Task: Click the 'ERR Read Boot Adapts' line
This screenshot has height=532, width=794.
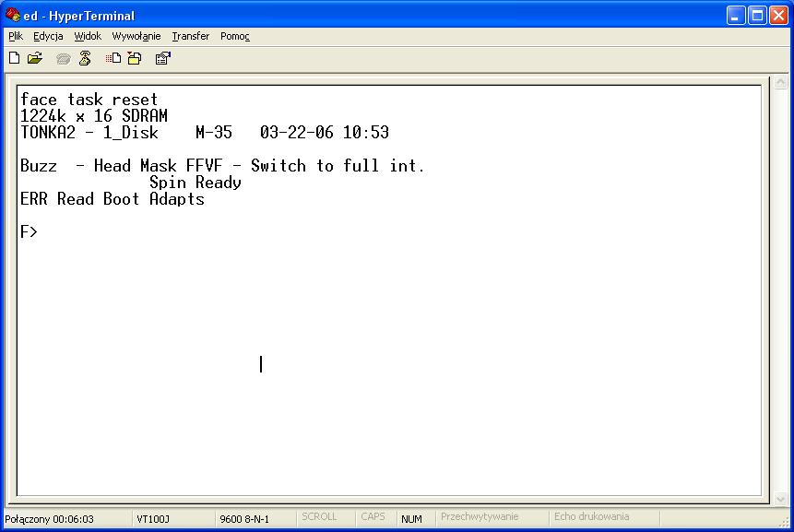Action: 113,199
